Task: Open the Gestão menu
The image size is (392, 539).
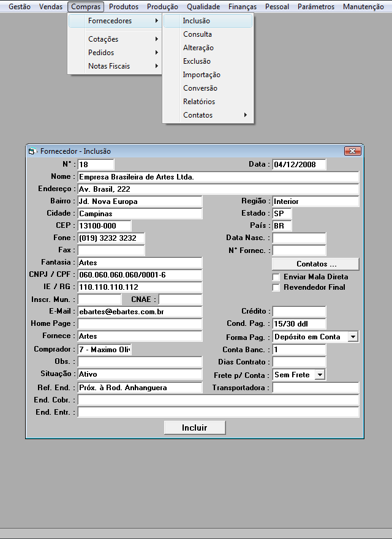Action: pyautogui.click(x=20, y=7)
